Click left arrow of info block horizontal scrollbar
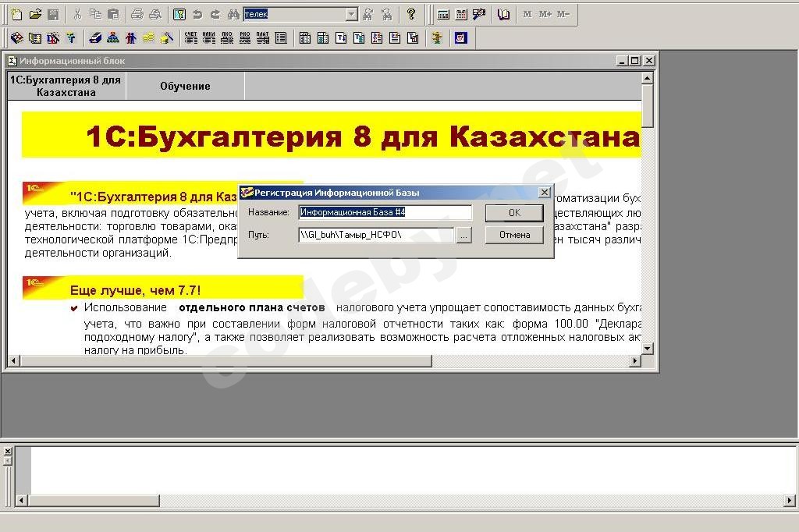Screen dimensions: 799x532 pyautogui.click(x=14, y=361)
